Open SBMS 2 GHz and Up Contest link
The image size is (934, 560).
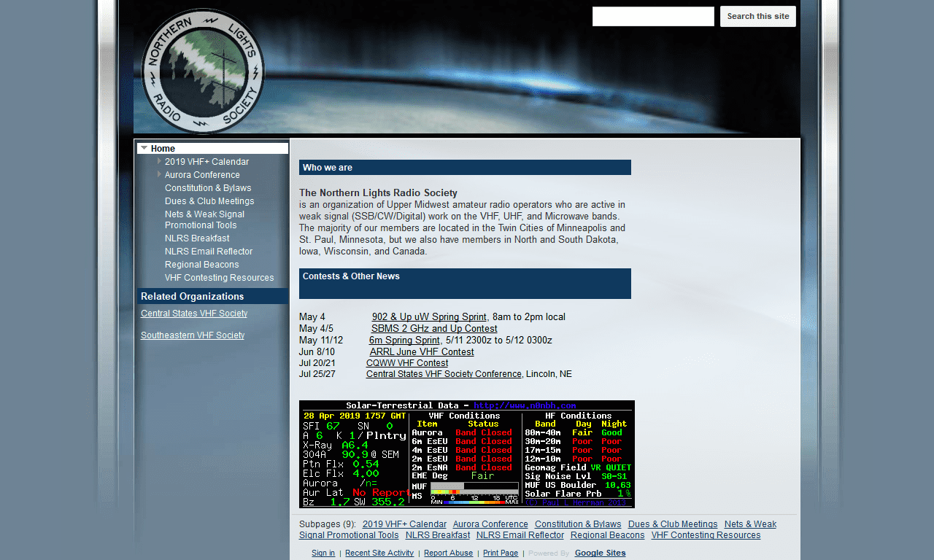434,329
